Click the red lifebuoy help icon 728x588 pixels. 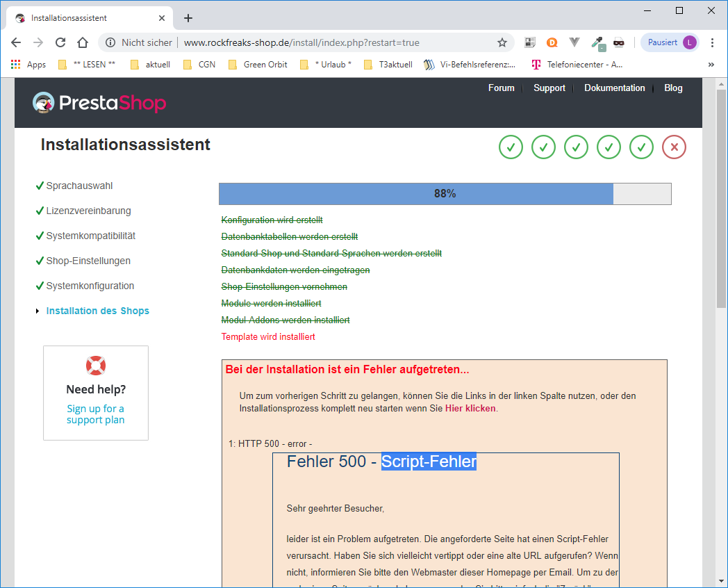(x=96, y=366)
